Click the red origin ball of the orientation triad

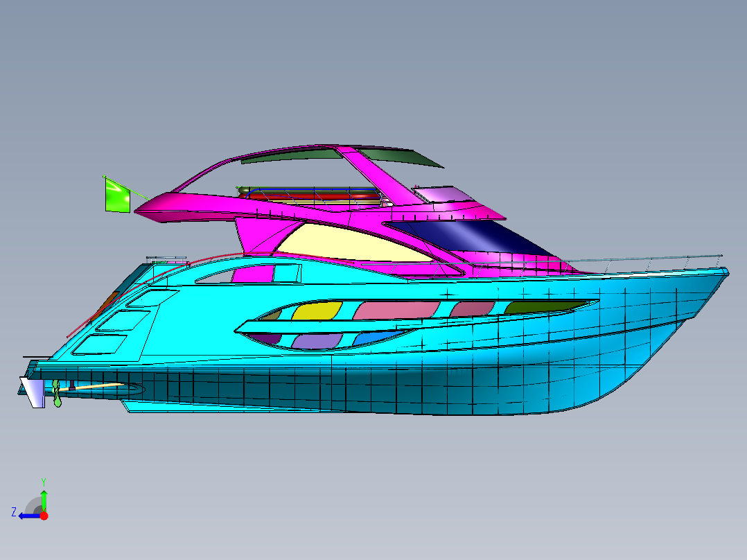[x=44, y=516]
